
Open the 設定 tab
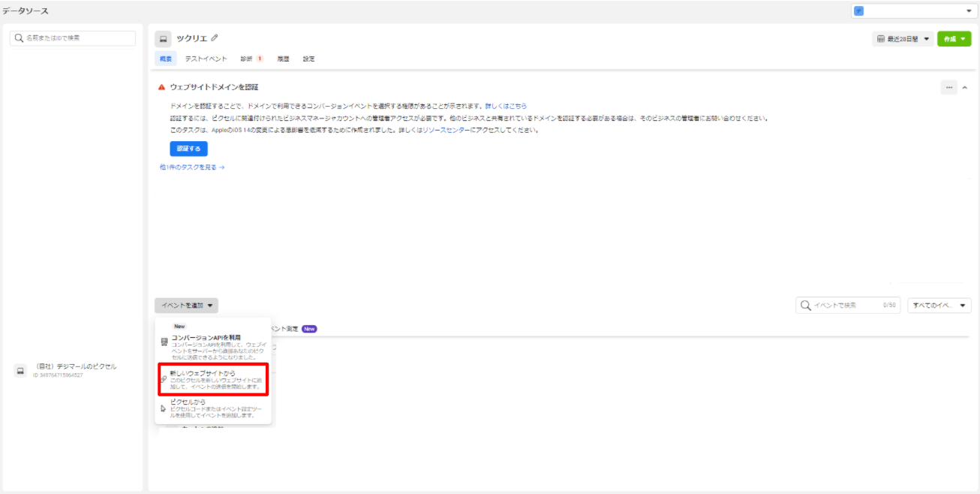coord(309,59)
